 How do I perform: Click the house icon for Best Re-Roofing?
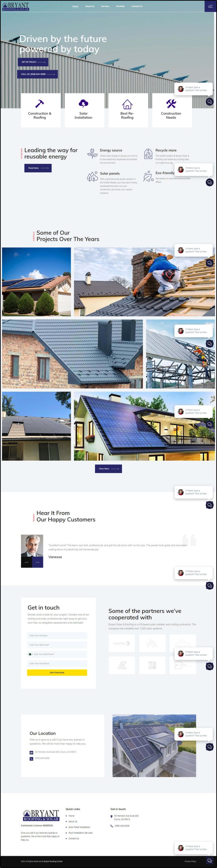(127, 104)
